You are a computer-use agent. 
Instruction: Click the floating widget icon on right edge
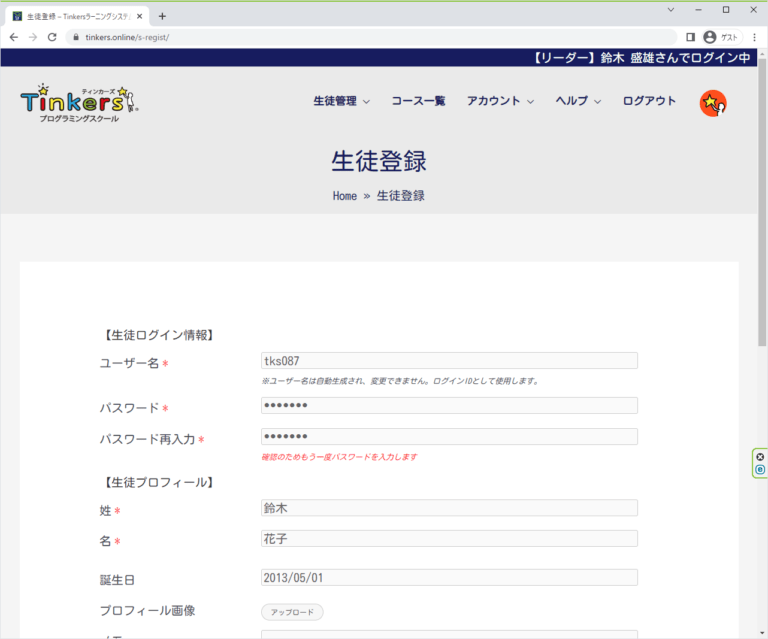coord(760,463)
